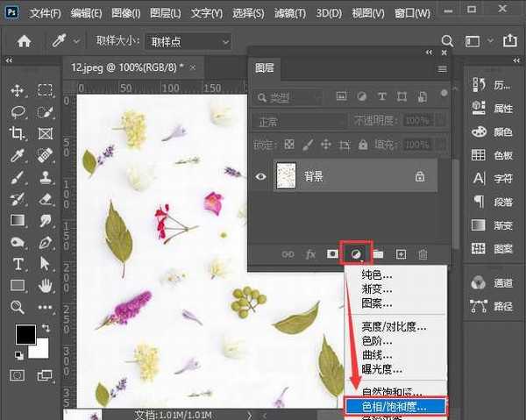Viewport: 526px width, 420px height.
Task: Choose 色相/饱和度... from the adjustment menu
Action: (394, 407)
